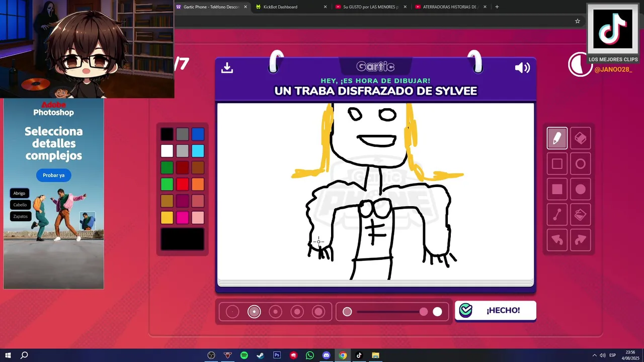Screen dimensions: 644x362
Task: Open Steam from the taskbar
Action: (x=260, y=355)
